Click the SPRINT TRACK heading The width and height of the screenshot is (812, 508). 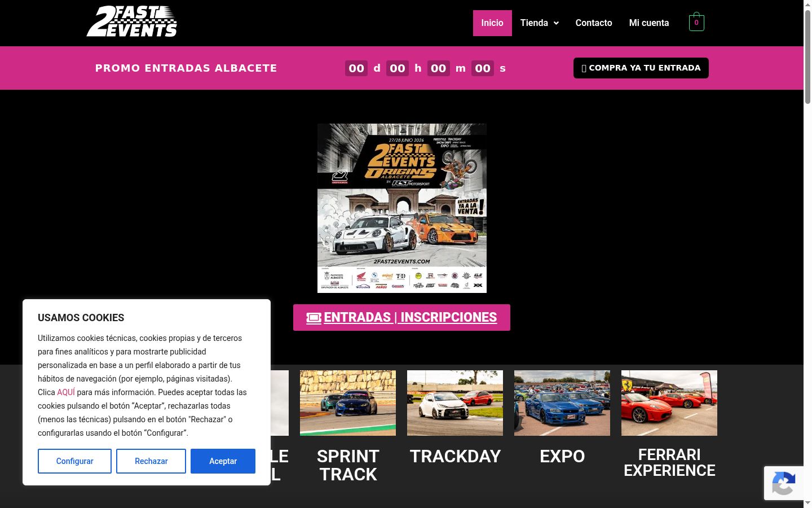coord(348,465)
